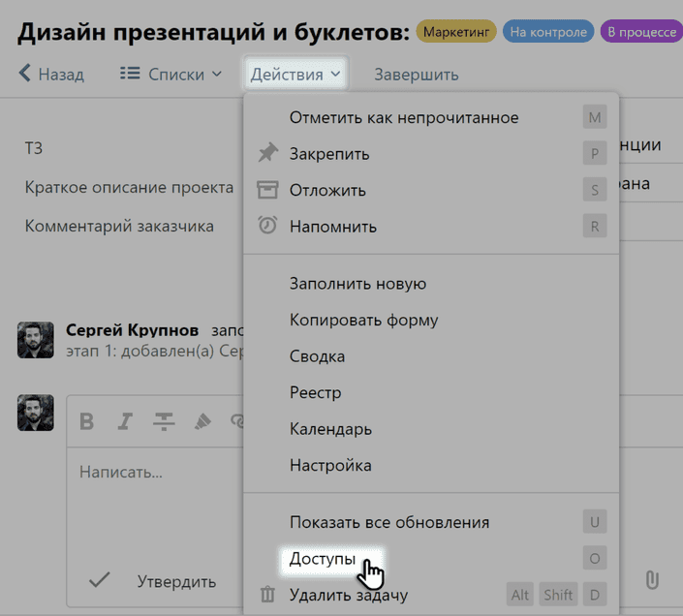Image resolution: width=683 pixels, height=616 pixels.
Task: Click the archive box icon for Отложить
Action: 267,190
